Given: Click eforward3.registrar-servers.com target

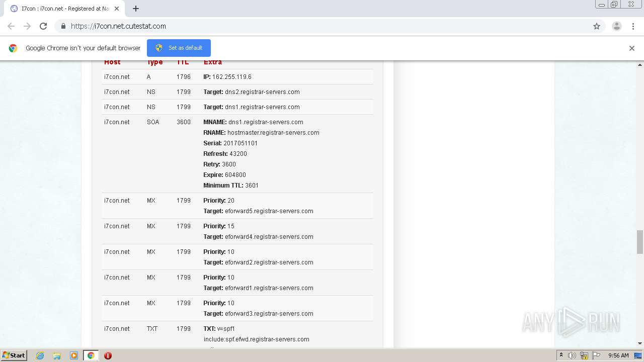Looking at the screenshot, I should tap(269, 314).
